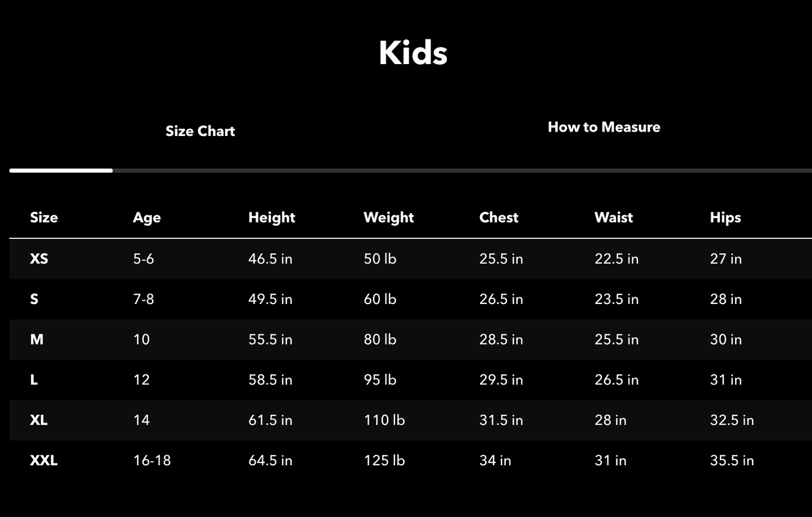Click the Kids heading
This screenshot has width=812, height=517.
(412, 53)
